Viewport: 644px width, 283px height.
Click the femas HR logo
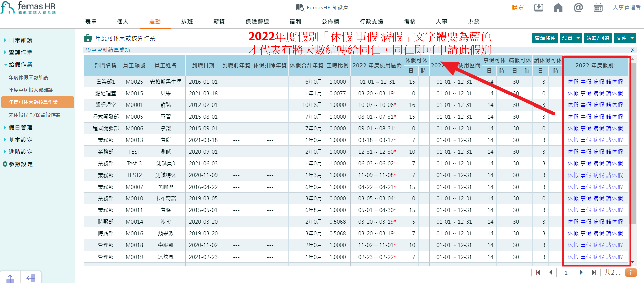(28, 8)
